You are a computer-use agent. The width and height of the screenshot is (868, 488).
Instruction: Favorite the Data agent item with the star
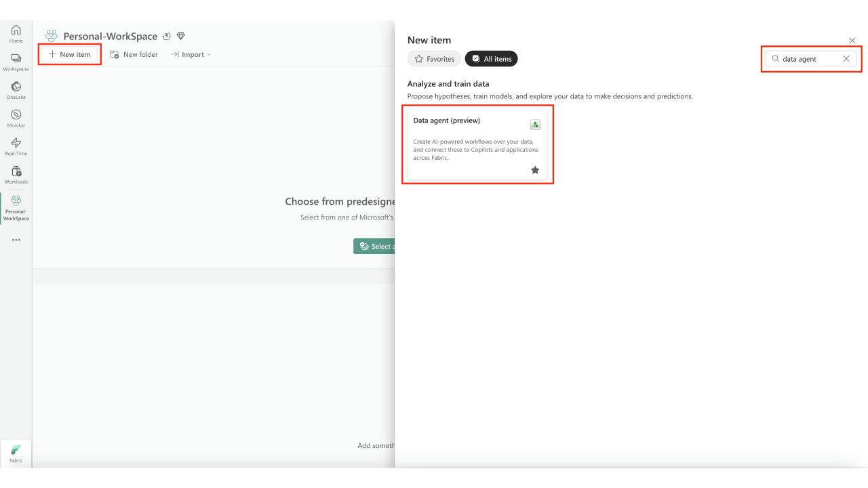tap(535, 170)
